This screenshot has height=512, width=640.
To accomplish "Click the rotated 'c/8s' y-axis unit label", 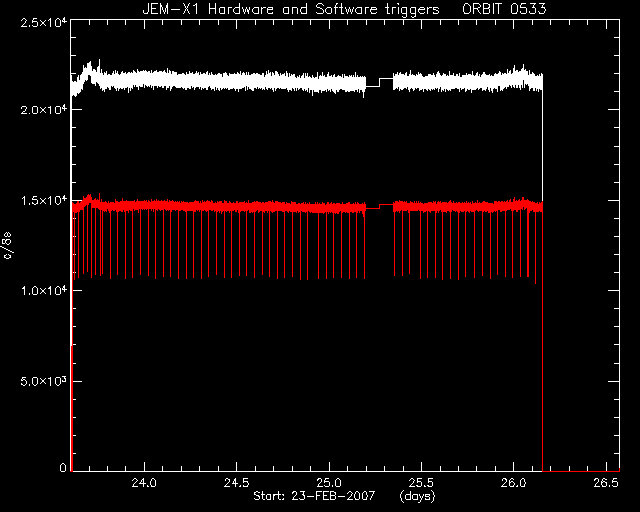I will 8,245.
